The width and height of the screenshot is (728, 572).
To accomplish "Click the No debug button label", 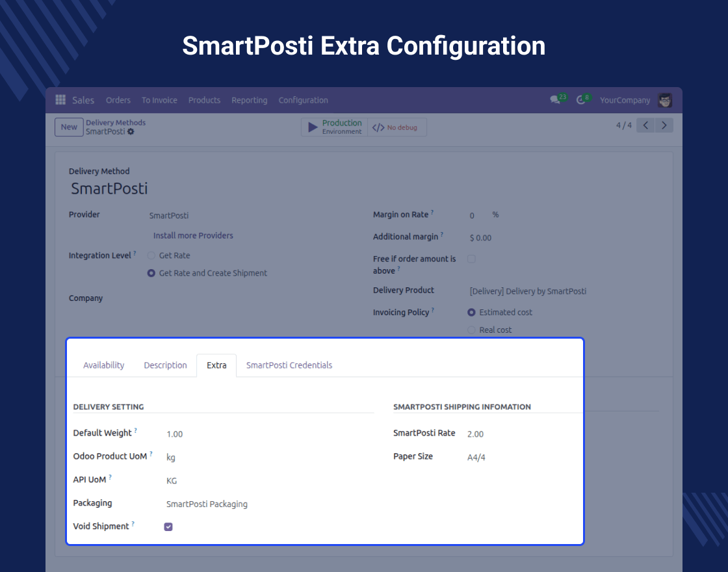I will (402, 127).
